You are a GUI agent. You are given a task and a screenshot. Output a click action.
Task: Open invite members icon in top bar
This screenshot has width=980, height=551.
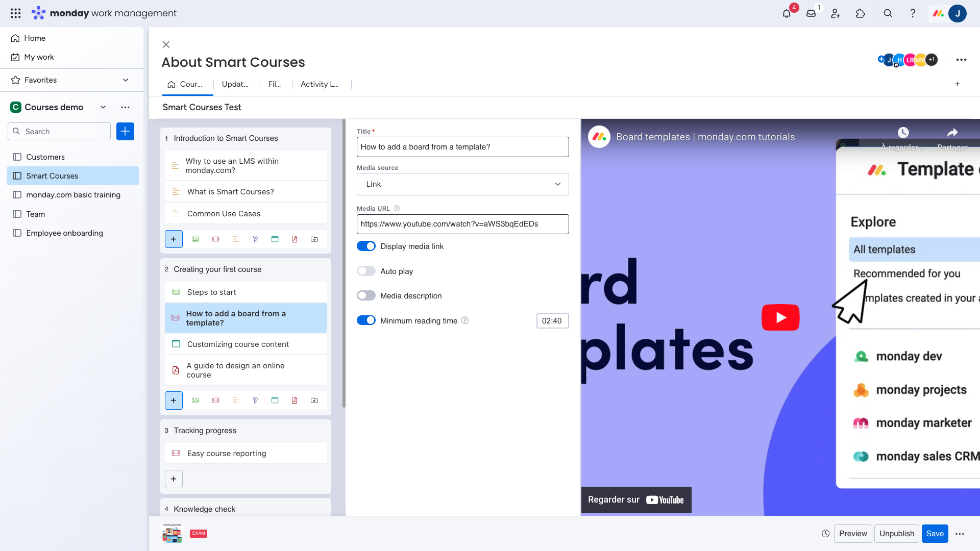[836, 14]
